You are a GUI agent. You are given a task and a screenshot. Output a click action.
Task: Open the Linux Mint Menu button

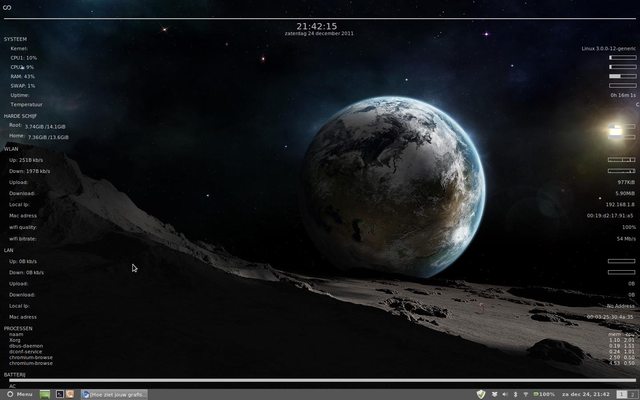[20, 394]
